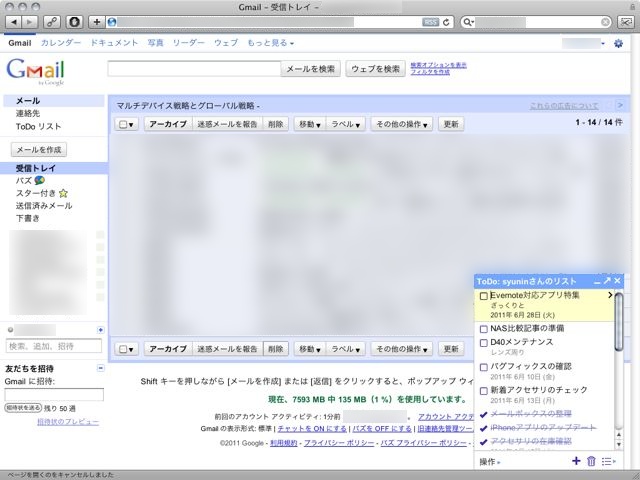Open the top ラベル dropdown
Screen dimensions: 640x480
(345, 124)
